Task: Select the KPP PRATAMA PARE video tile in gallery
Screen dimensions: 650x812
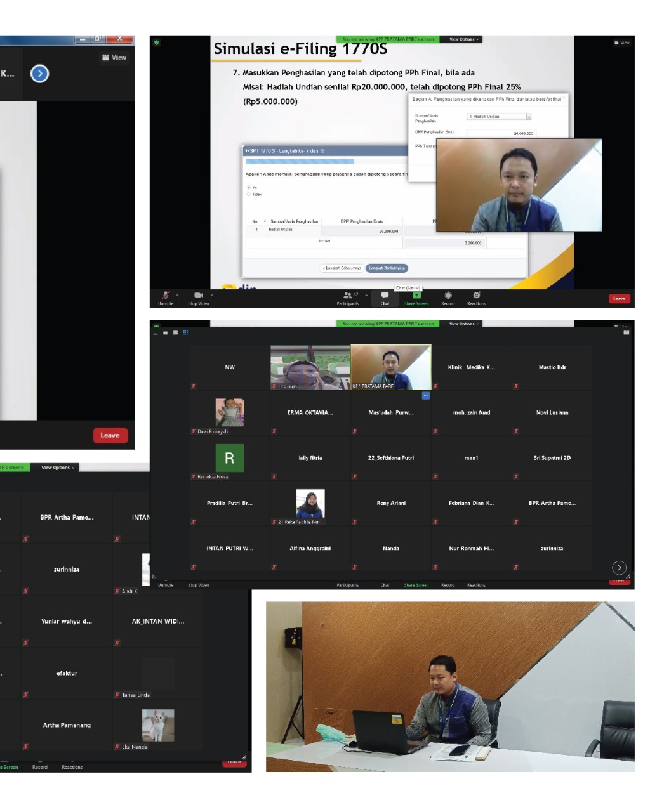Action: [391, 367]
